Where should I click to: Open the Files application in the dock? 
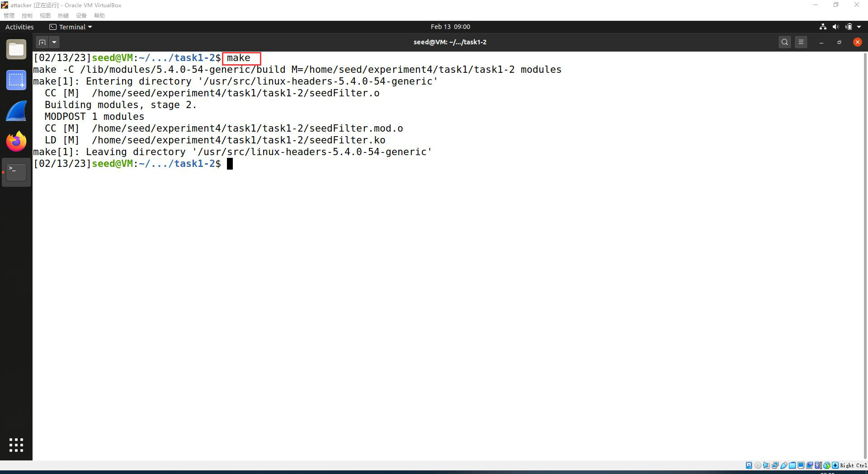(16, 49)
